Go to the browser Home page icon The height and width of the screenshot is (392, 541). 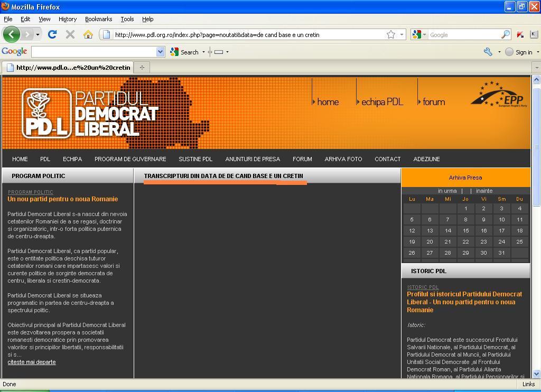(x=88, y=34)
